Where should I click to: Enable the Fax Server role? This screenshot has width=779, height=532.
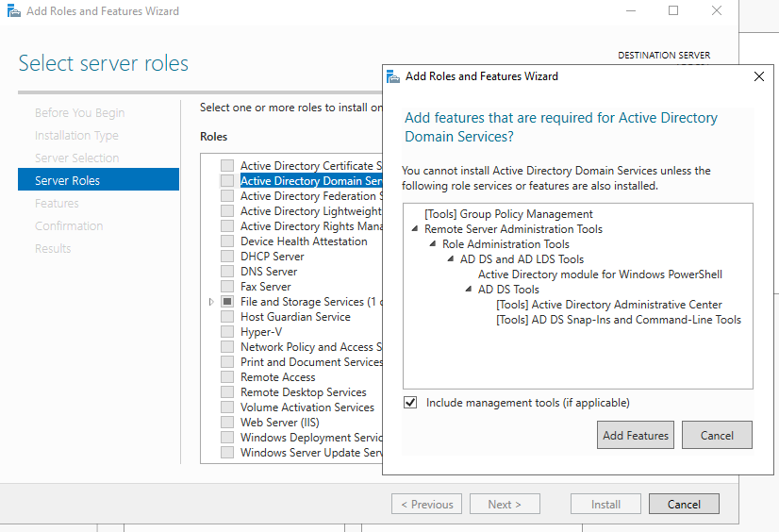[x=227, y=287]
